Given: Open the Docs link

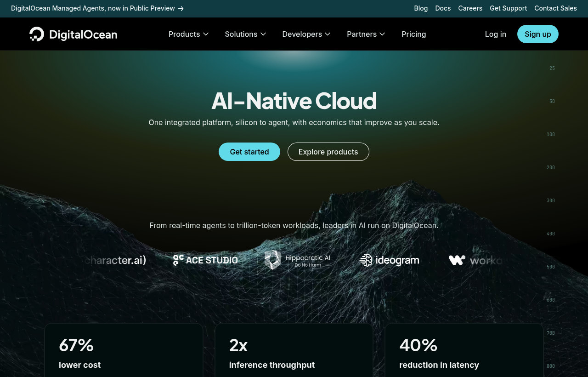Looking at the screenshot, I should [443, 8].
